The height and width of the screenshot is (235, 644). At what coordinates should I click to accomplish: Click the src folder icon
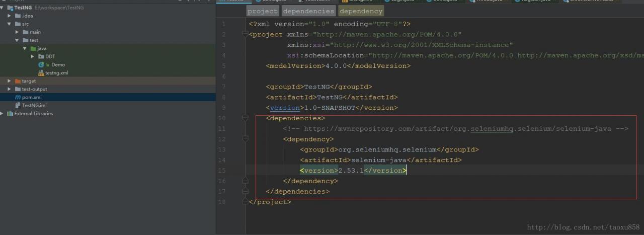18,24
